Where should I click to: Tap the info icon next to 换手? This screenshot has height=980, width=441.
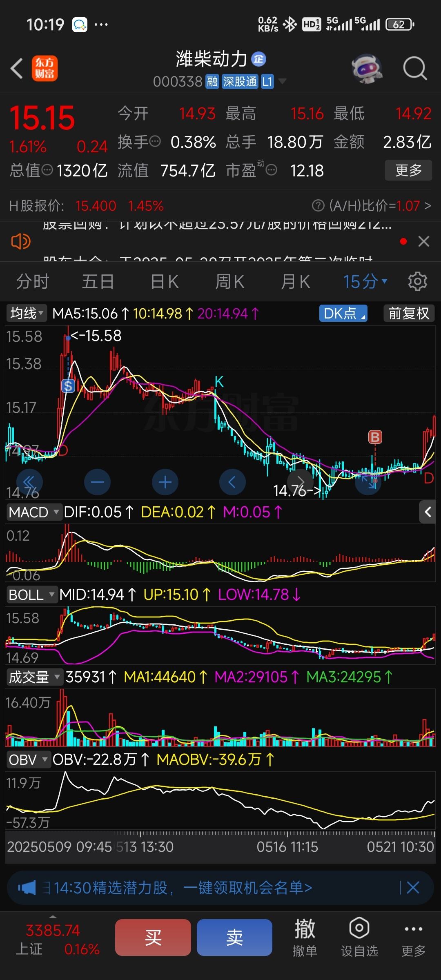155,142
